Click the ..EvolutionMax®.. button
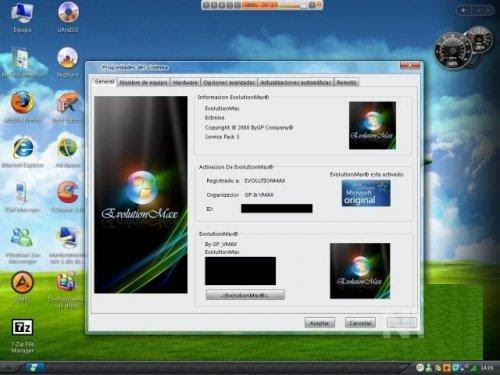This screenshot has height=375, width=500. click(x=245, y=295)
